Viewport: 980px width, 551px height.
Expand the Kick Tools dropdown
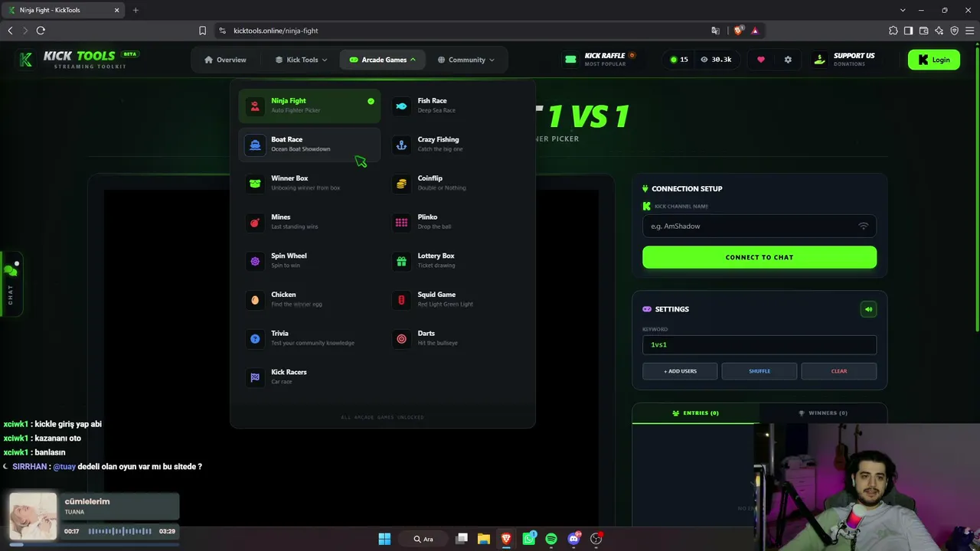(301, 60)
